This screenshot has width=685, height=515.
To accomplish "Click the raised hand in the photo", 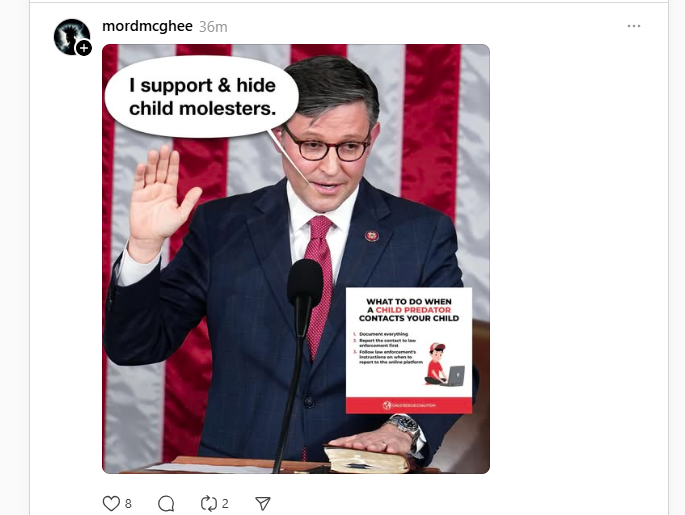I will (160, 202).
